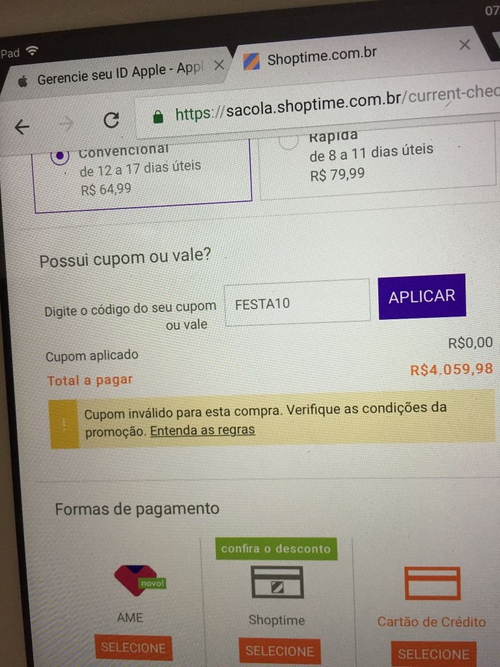Click the coupon field containing FESTA10
The image size is (500, 667).
pyautogui.click(x=297, y=302)
